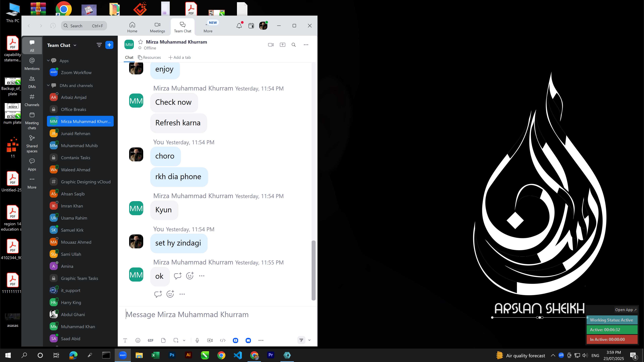Open the sidebar More ellipsis item
Viewport: 644px width, 362px height.
(x=32, y=183)
